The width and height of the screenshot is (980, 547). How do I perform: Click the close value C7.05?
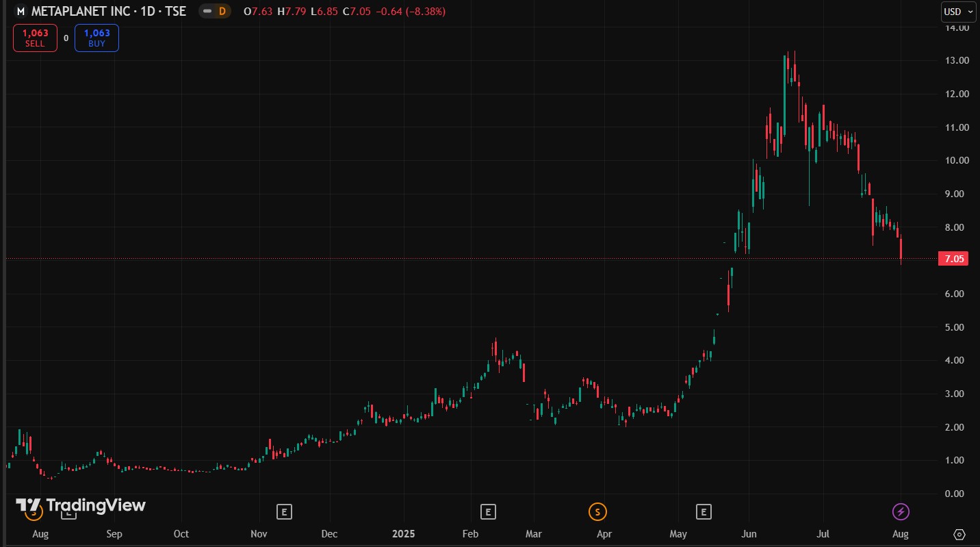pyautogui.click(x=357, y=12)
